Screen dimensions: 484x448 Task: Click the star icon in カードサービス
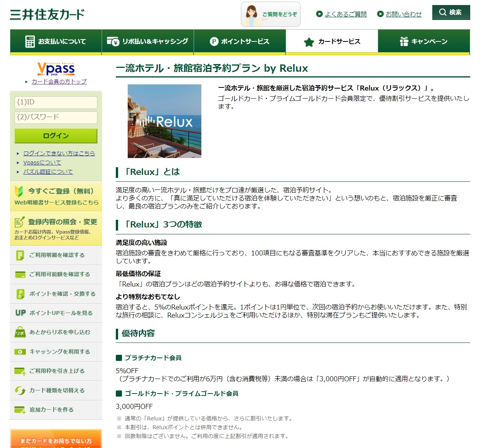[309, 42]
